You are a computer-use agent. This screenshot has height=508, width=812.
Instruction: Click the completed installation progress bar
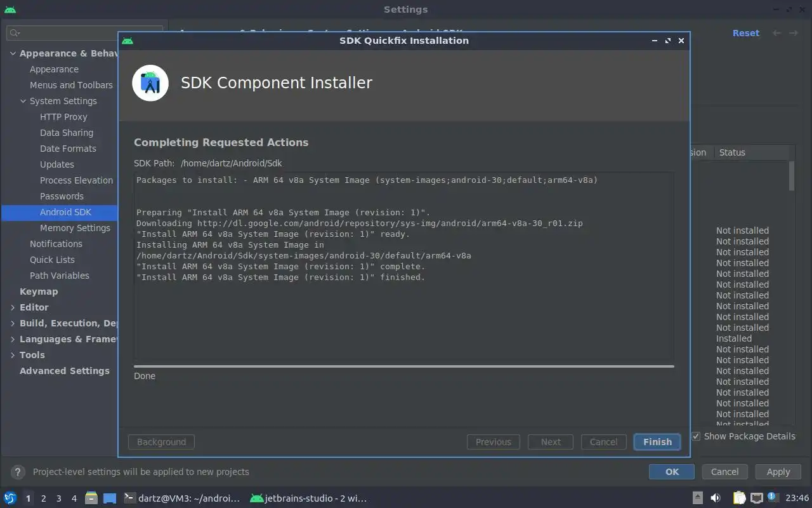(x=403, y=366)
